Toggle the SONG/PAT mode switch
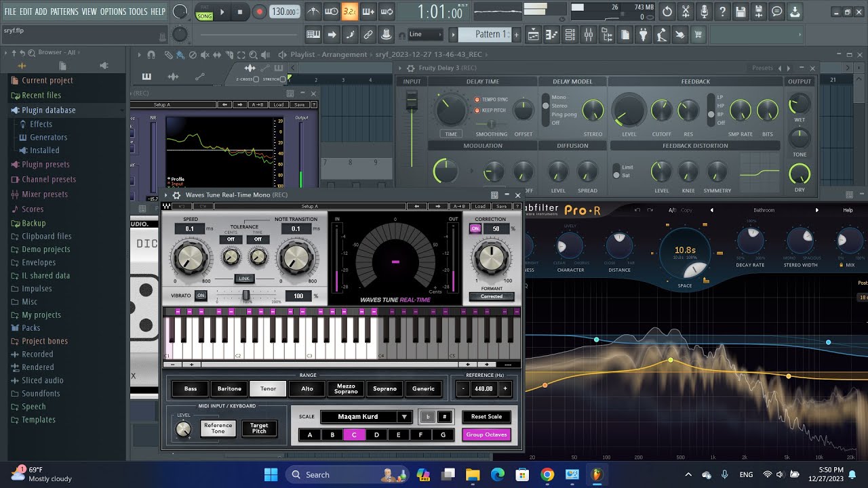 point(204,12)
